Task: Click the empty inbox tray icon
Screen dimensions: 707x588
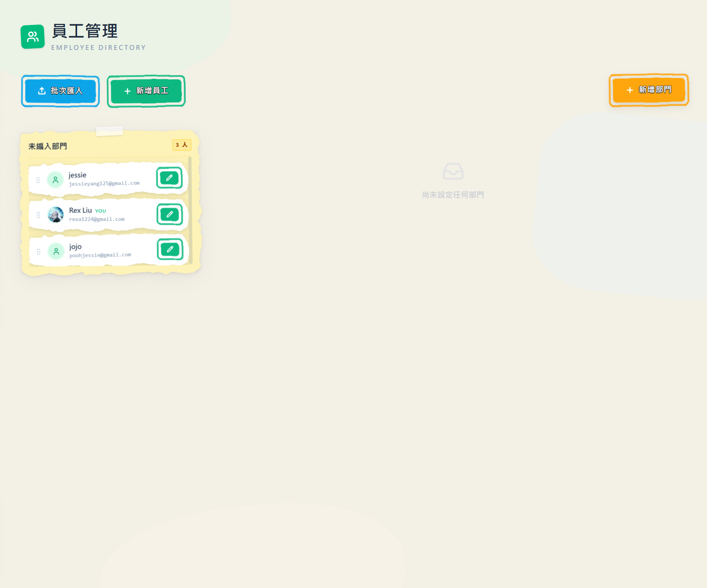Action: (x=453, y=171)
